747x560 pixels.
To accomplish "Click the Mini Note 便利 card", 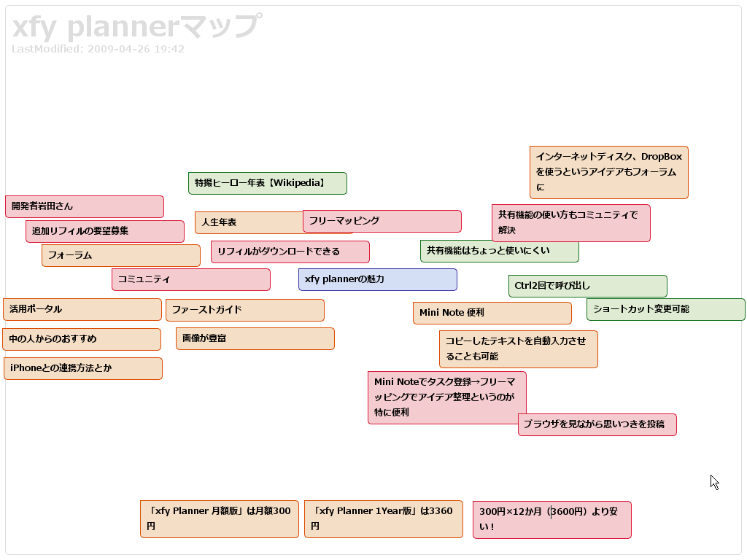I will click(492, 314).
